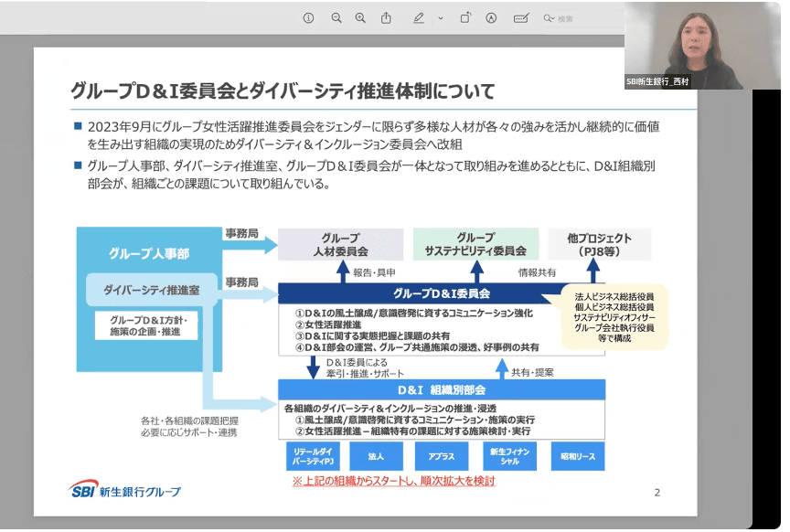Open the share menu icon

[x=386, y=17]
